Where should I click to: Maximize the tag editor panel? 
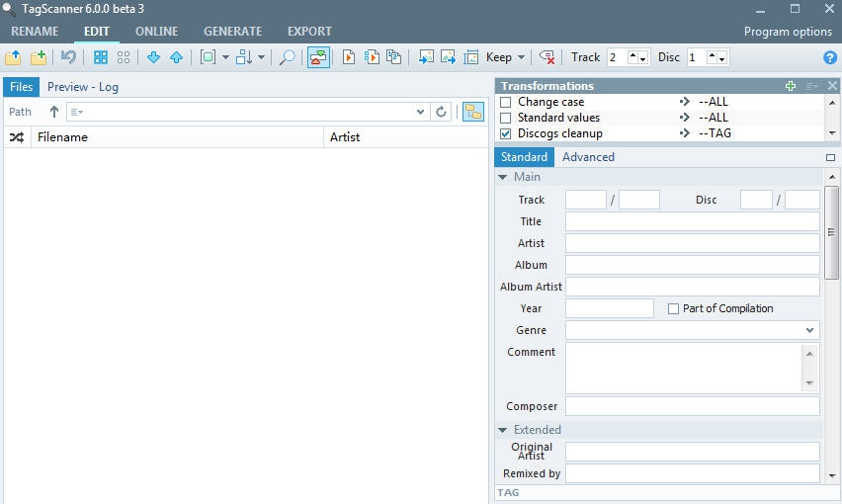[830, 157]
